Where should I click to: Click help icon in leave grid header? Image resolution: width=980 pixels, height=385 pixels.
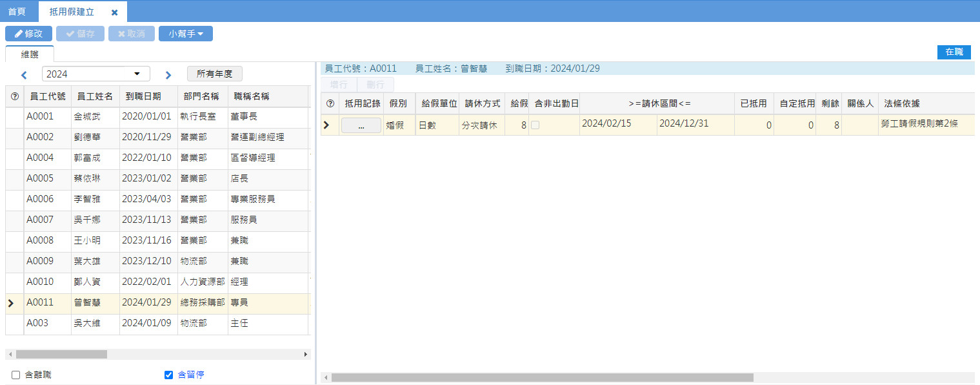click(330, 103)
